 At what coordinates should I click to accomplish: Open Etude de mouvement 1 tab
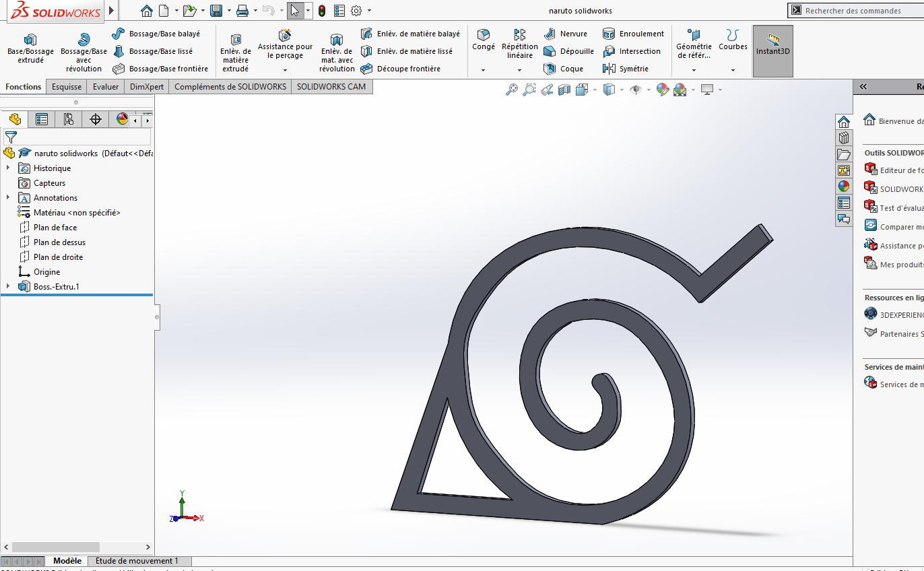(137, 561)
